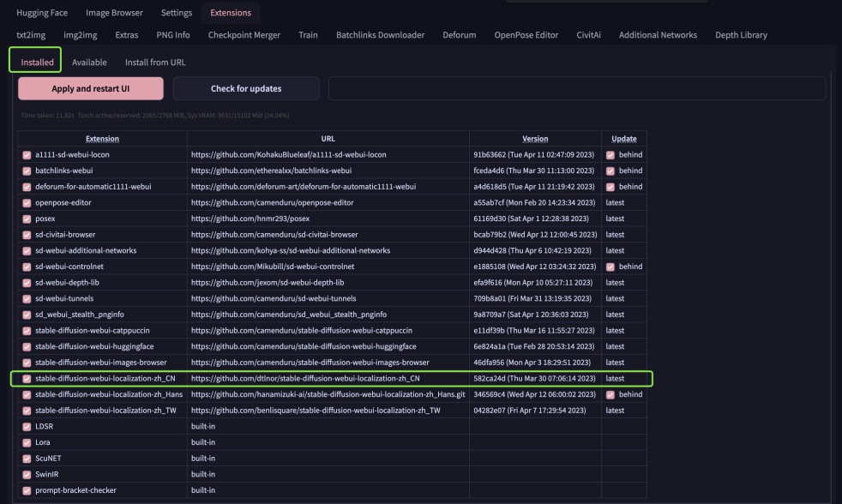Click version cell 'e1885108 (Wed Apr 12 03:24:32 2023)'
The width and height of the screenshot is (842, 504).
pos(534,267)
